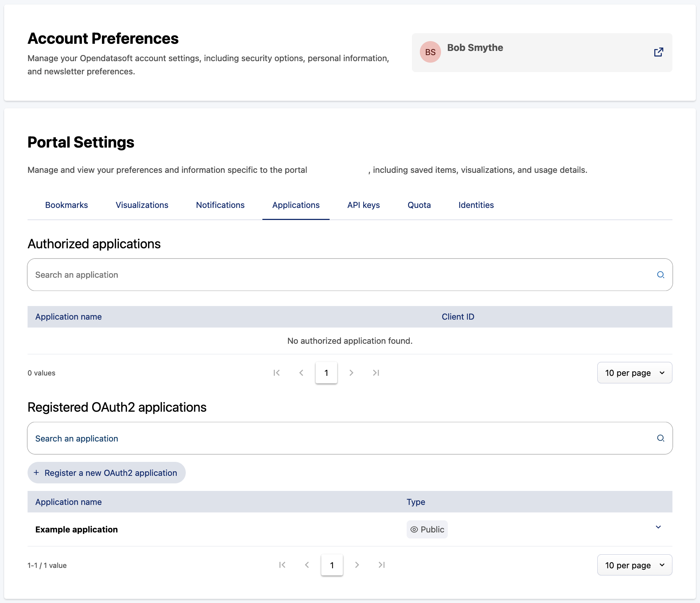The width and height of the screenshot is (700, 603).
Task: Go to last page of OAuth2 applications
Action: [382, 565]
